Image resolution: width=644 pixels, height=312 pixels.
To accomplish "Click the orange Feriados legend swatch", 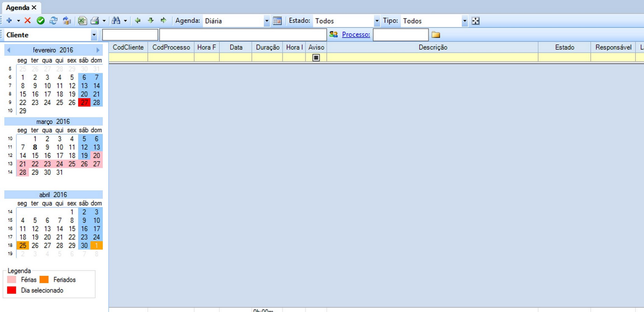I will point(44,280).
